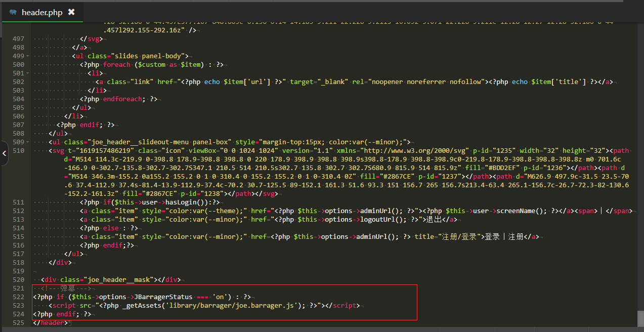Click the PHP elephant icon on the tab
Image resolution: width=644 pixels, height=332 pixels.
pyautogui.click(x=13, y=12)
